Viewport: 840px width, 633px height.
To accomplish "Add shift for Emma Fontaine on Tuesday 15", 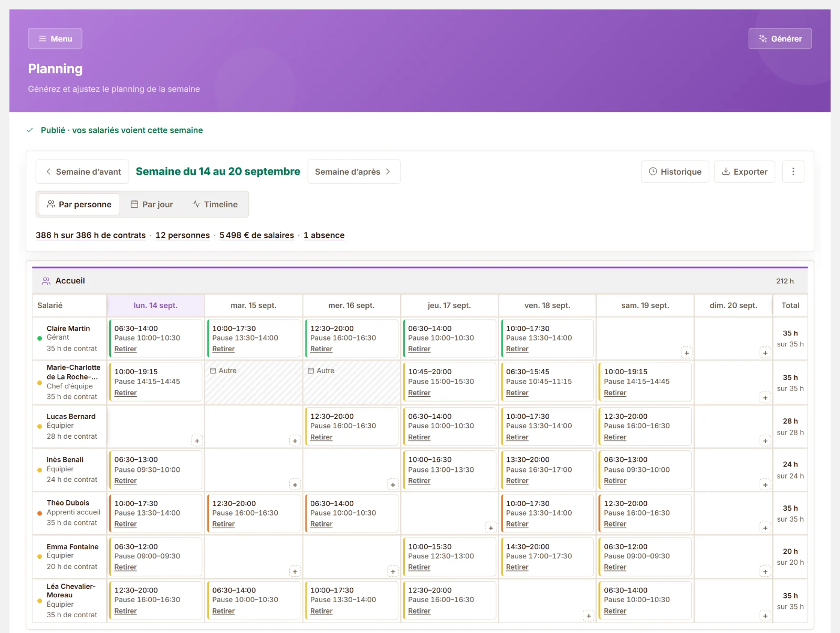I will [295, 572].
